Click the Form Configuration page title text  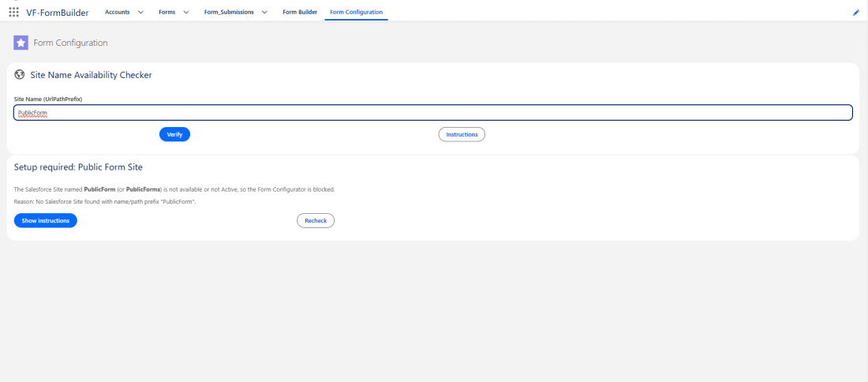(x=71, y=43)
